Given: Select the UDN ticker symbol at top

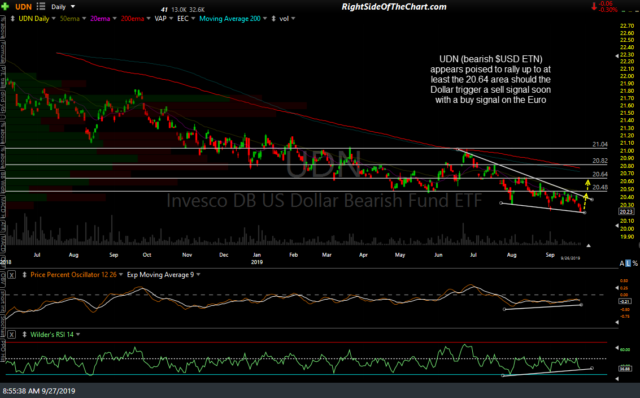Looking at the screenshot, I should click(x=23, y=7).
